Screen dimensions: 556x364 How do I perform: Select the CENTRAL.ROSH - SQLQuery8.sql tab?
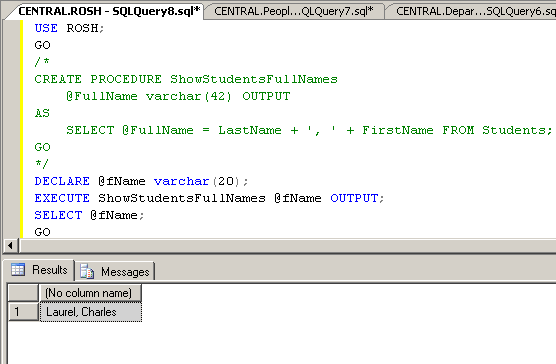106,11
